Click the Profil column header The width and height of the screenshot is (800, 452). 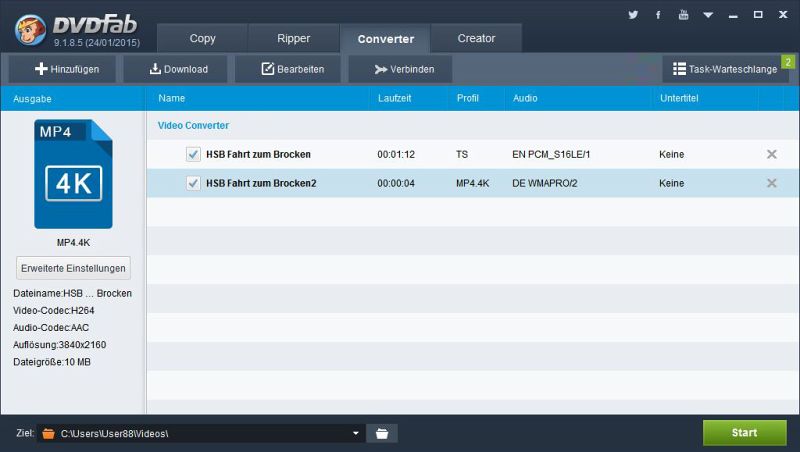(467, 98)
